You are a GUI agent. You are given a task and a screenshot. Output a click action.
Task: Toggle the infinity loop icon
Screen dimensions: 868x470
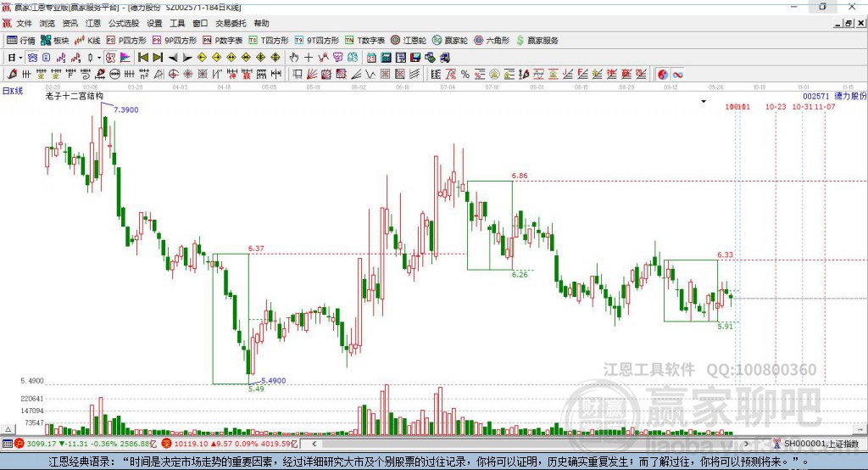[677, 75]
